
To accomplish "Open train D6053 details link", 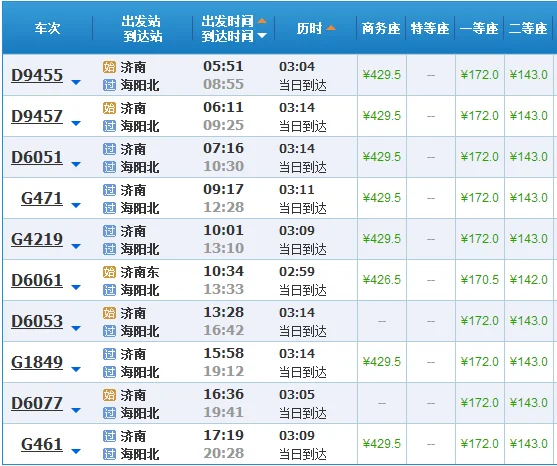I will pyautogui.click(x=37, y=321).
